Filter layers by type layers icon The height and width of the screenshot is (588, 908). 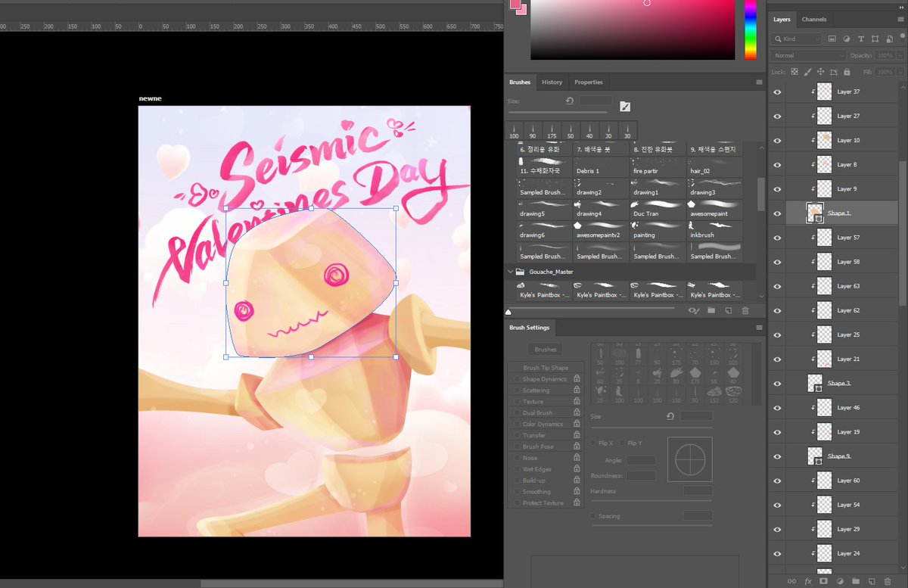(x=861, y=39)
